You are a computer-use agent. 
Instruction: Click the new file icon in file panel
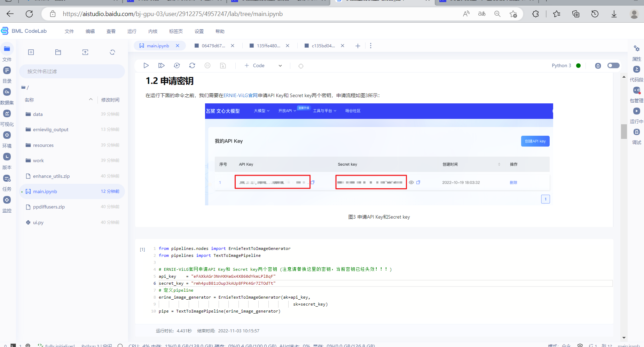click(31, 52)
